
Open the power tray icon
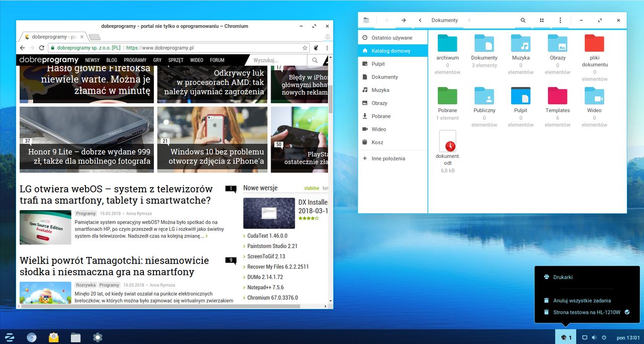coord(604,337)
